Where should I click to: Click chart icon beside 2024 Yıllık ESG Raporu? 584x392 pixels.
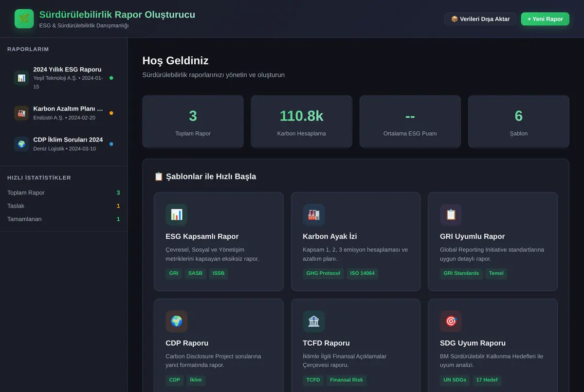[x=21, y=78]
